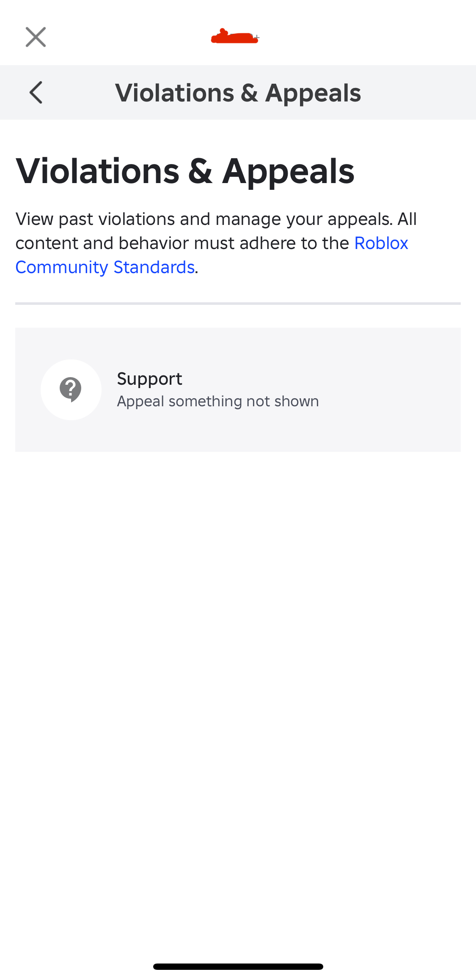Tap the Violations & Appeals navigation bar title

click(238, 93)
